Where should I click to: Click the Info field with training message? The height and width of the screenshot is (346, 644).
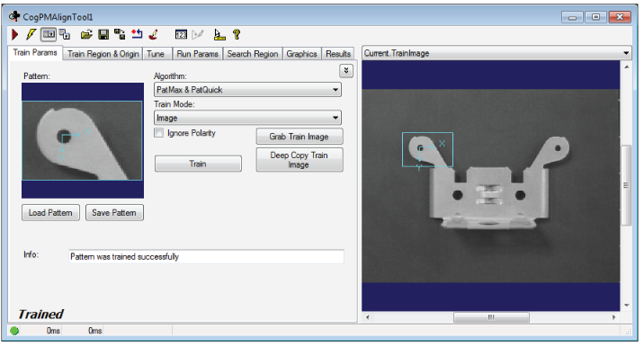click(x=206, y=256)
